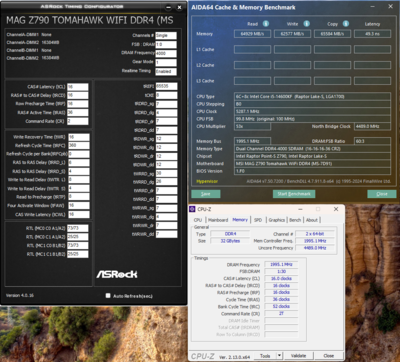Switch to the SPD tab in CPU-Z

(258, 220)
